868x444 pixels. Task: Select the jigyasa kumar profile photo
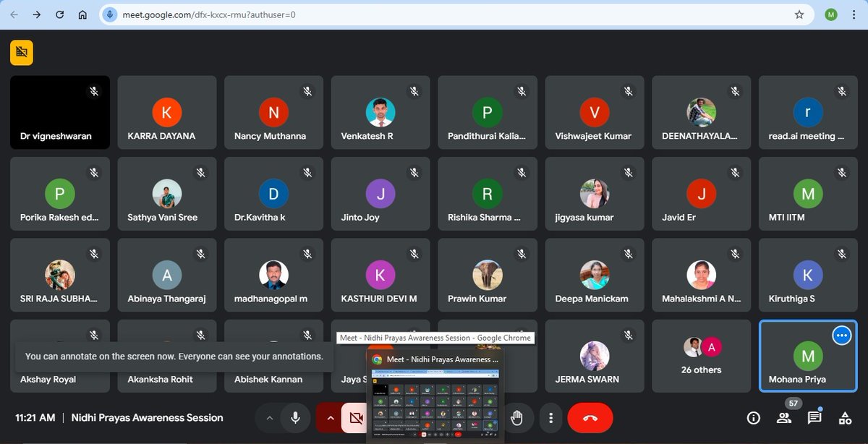point(595,194)
